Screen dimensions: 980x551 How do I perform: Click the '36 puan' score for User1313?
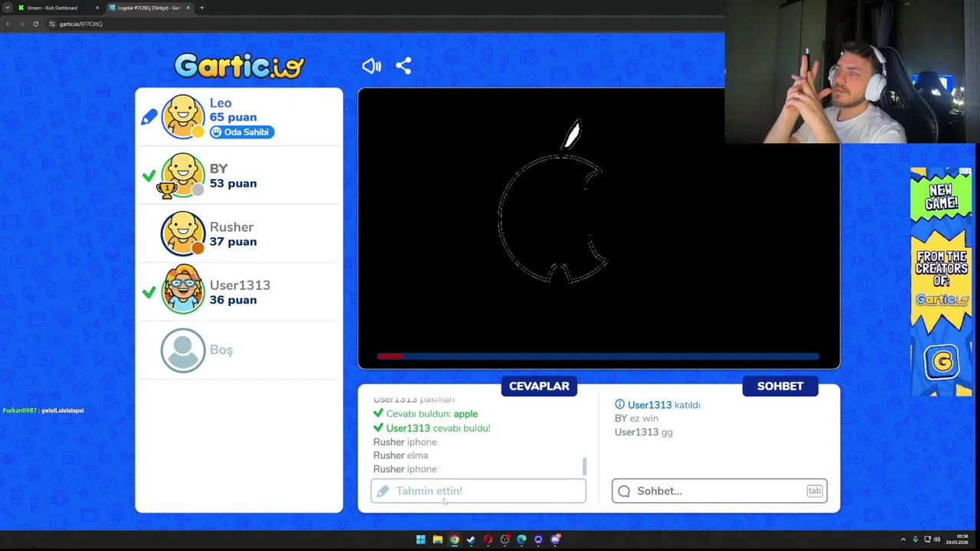[x=233, y=300]
